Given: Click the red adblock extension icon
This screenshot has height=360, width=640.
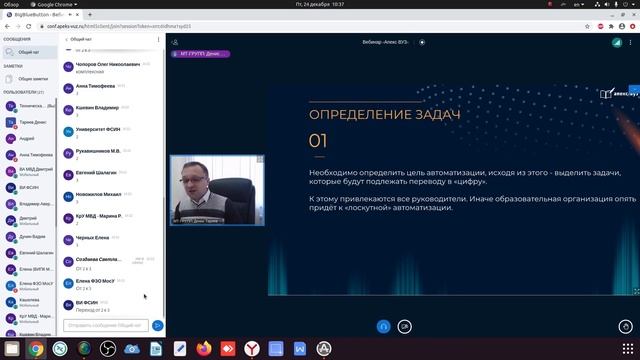Looking at the screenshot, I should click(600, 26).
